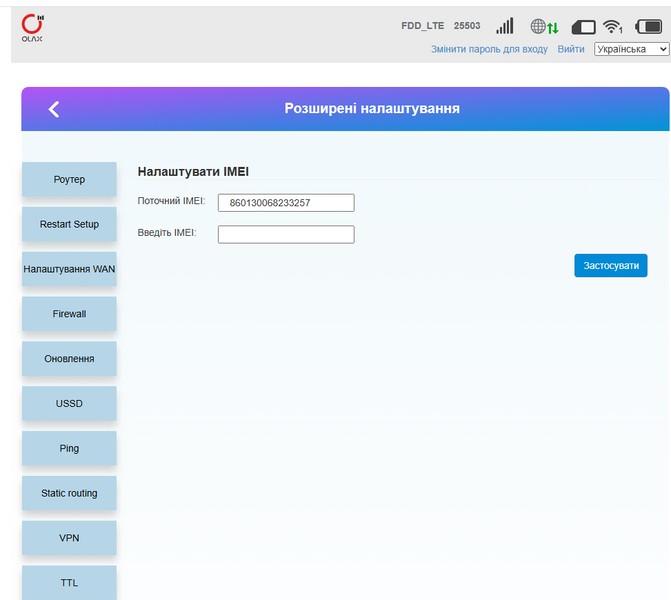Screen dimensions: 671x600
Task: Click the Налаштувати IMEI heading
Action: [193, 172]
